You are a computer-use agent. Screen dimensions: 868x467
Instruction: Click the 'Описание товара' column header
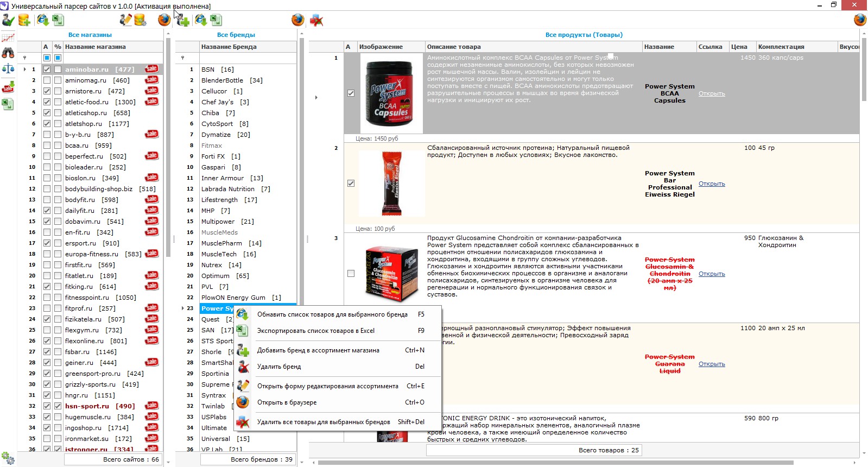pyautogui.click(x=534, y=47)
